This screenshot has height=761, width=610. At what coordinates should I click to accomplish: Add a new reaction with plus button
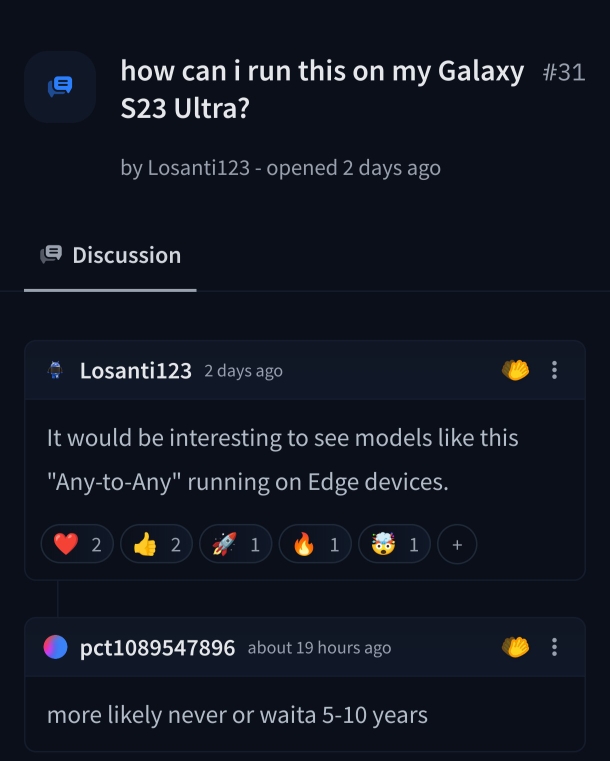tap(457, 544)
